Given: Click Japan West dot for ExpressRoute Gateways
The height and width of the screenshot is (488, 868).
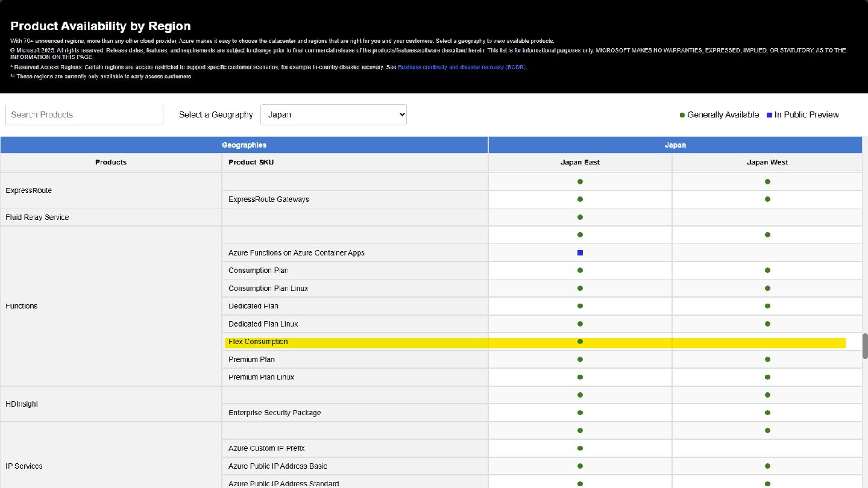Looking at the screenshot, I should pos(767,199).
